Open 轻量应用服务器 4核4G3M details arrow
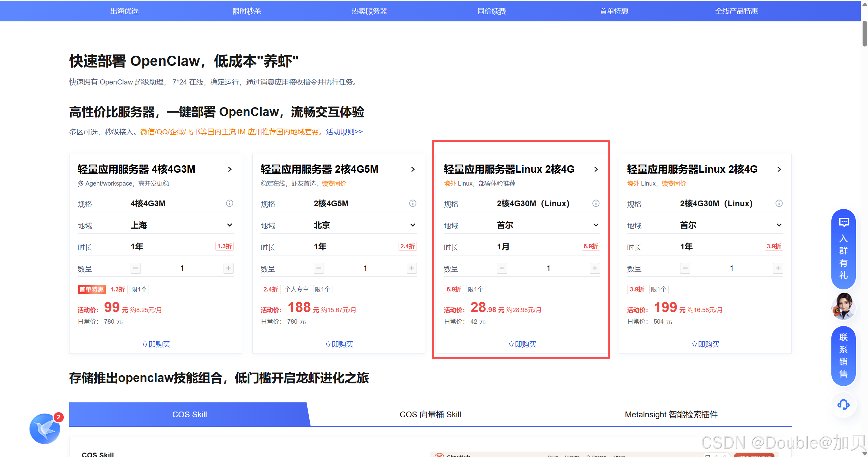The width and height of the screenshot is (868, 457). click(x=230, y=169)
